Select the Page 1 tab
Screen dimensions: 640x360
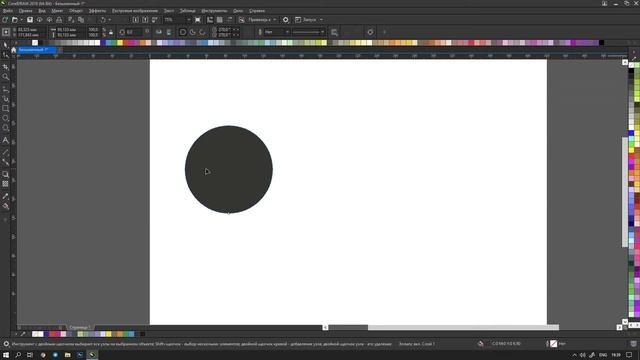point(80,327)
